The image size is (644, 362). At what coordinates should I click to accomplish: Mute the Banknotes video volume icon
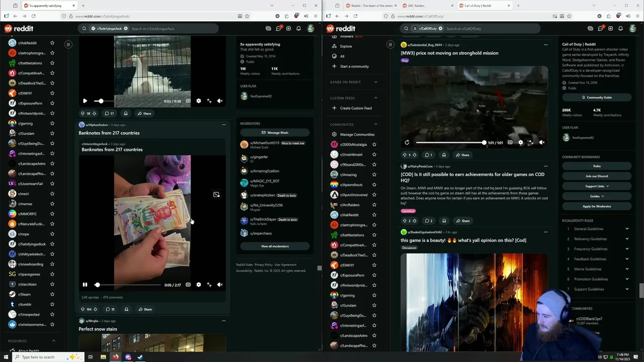coord(220,285)
